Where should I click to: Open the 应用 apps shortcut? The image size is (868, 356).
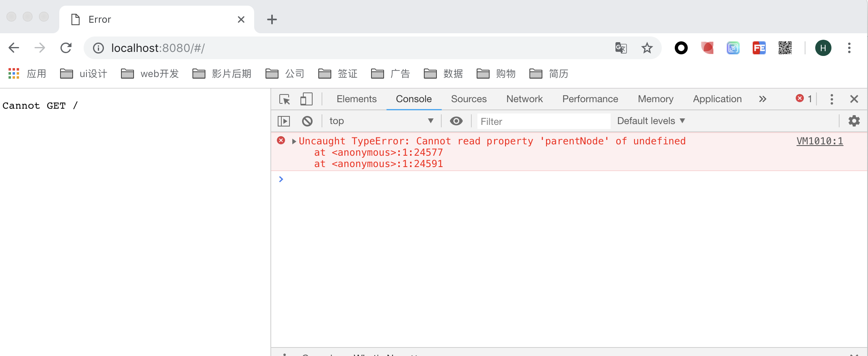tap(27, 74)
